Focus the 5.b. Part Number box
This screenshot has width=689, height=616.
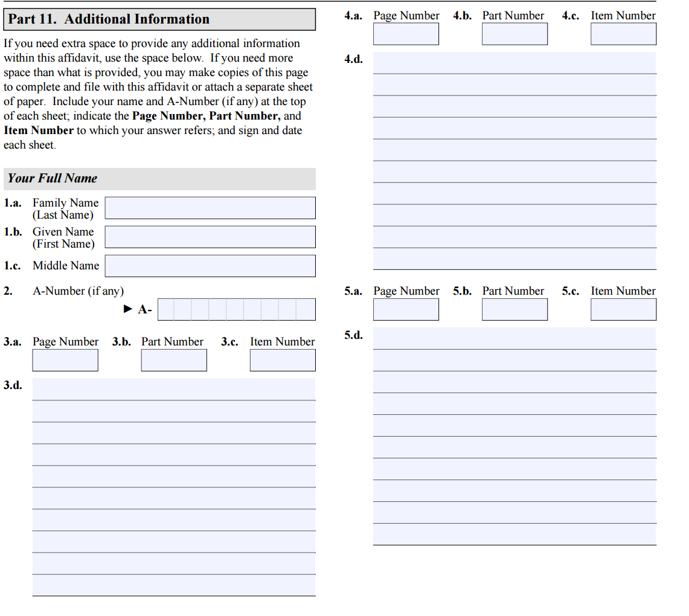click(x=514, y=309)
